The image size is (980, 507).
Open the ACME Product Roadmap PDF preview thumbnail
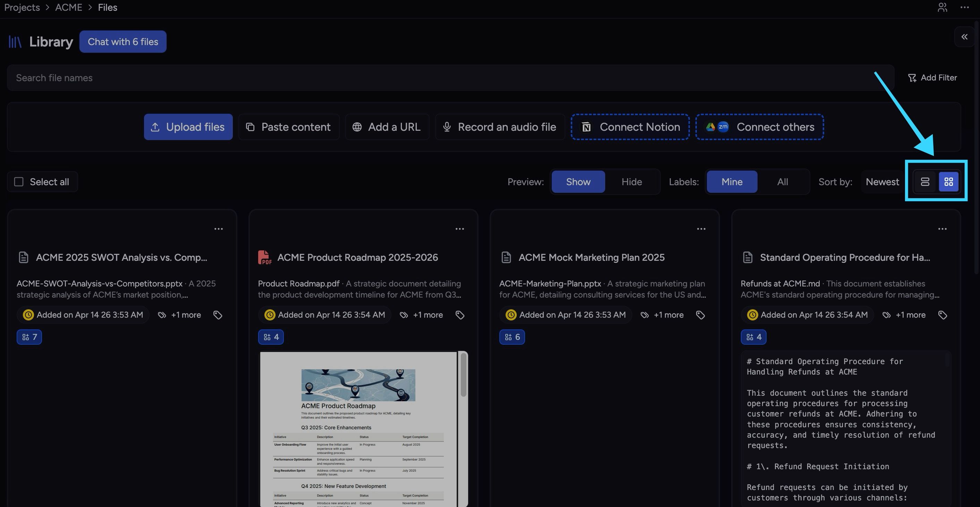coord(358,429)
